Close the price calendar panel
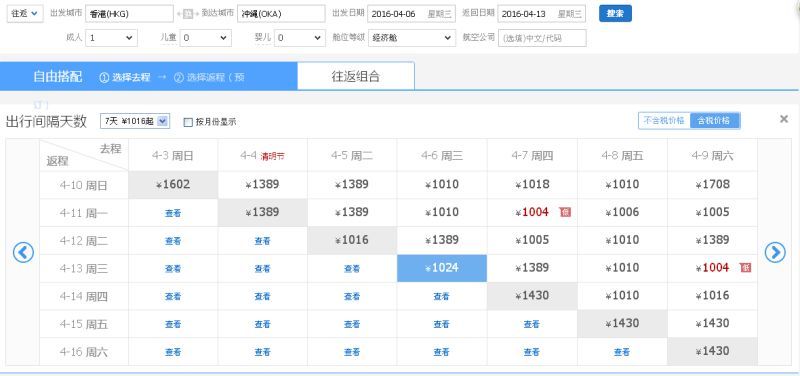Viewport: 800px width, 376px height. [784, 119]
